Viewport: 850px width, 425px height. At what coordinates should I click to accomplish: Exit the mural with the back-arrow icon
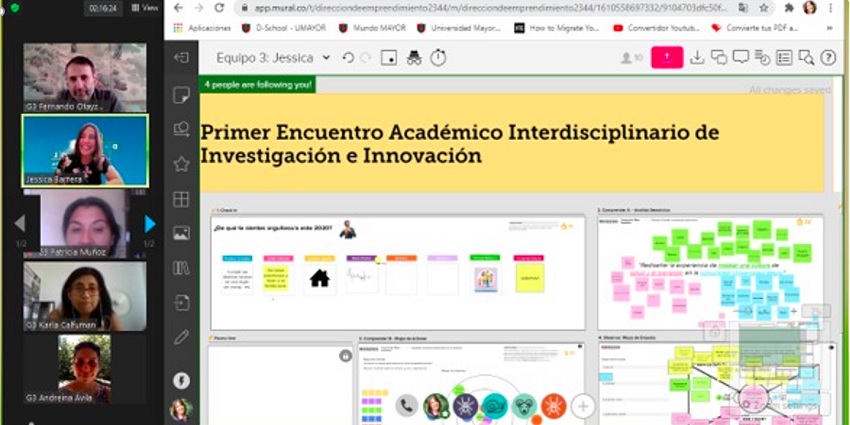tap(181, 58)
